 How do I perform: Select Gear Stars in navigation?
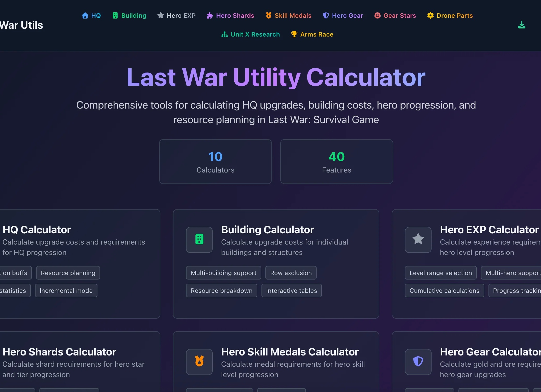[x=395, y=16]
